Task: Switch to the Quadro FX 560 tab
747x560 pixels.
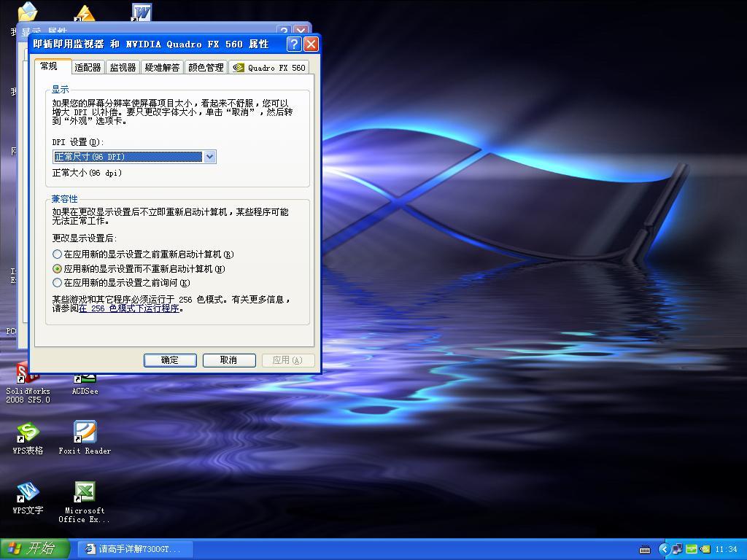Action: pyautogui.click(x=268, y=68)
